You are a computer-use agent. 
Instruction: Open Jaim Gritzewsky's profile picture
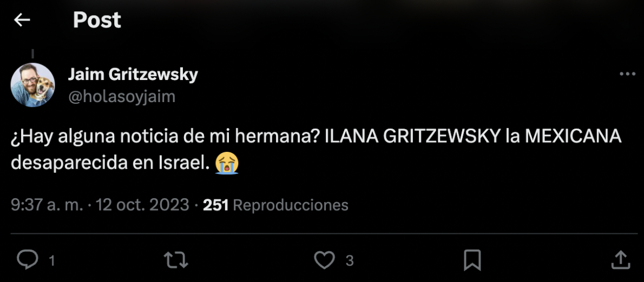(33, 85)
